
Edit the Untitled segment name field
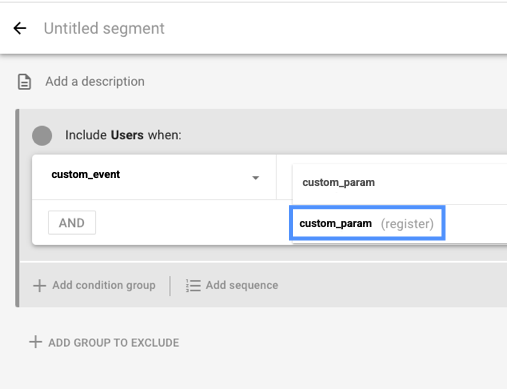click(x=104, y=28)
